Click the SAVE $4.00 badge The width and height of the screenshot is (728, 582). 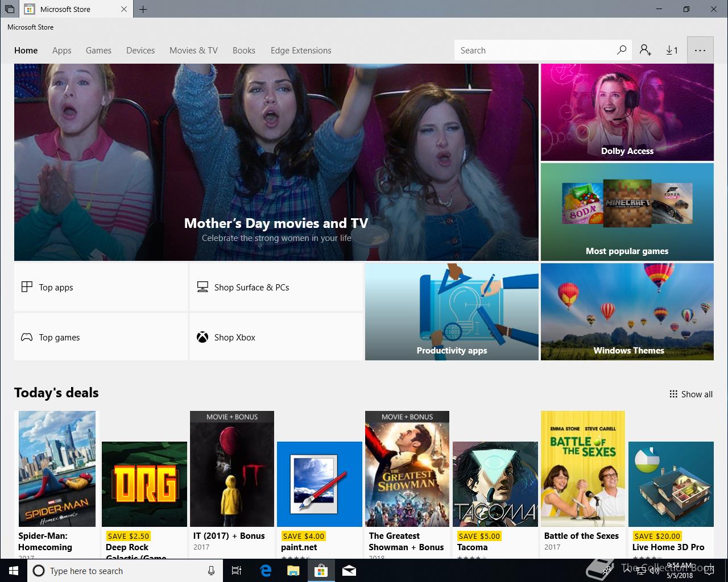(x=303, y=535)
